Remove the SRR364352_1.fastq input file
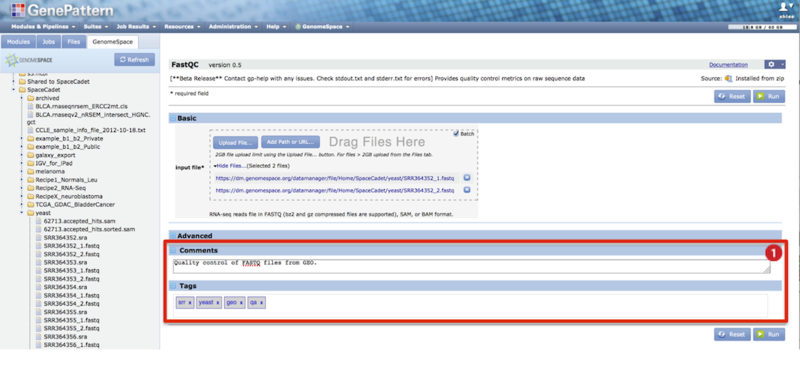 coord(466,178)
